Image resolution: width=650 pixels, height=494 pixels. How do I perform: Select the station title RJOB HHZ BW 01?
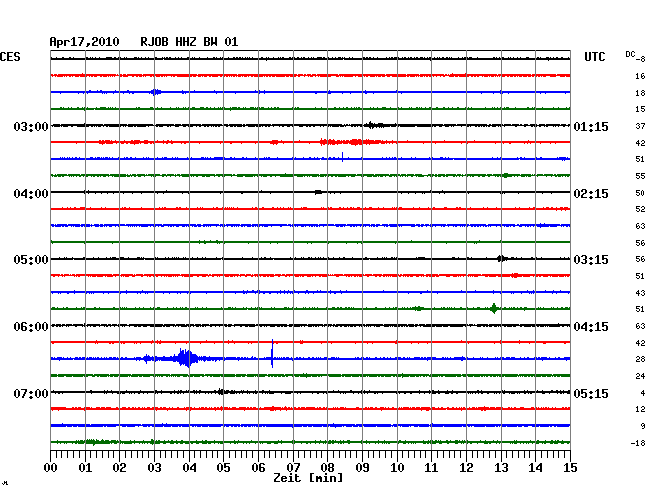189,42
